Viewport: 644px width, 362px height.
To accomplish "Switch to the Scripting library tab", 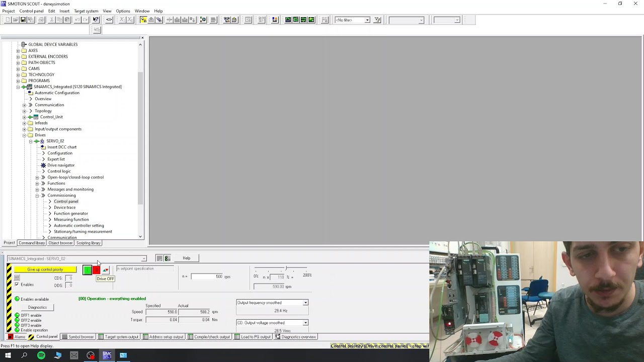I will pos(89,243).
